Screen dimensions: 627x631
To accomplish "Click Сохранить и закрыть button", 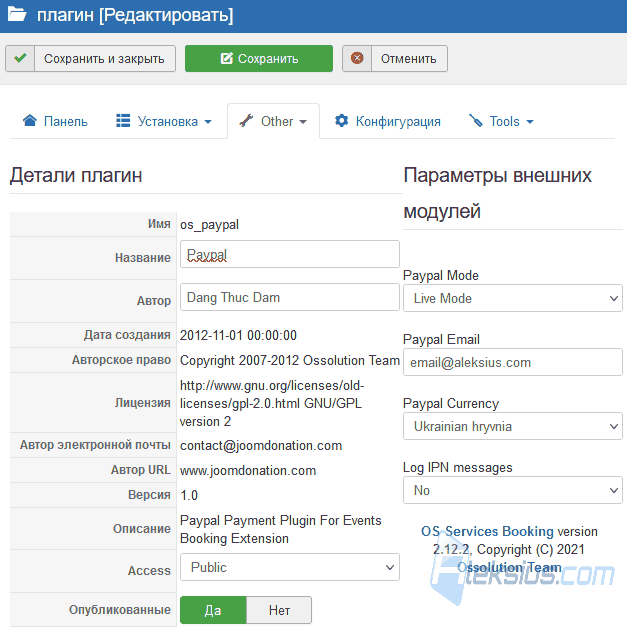I will click(x=91, y=58).
